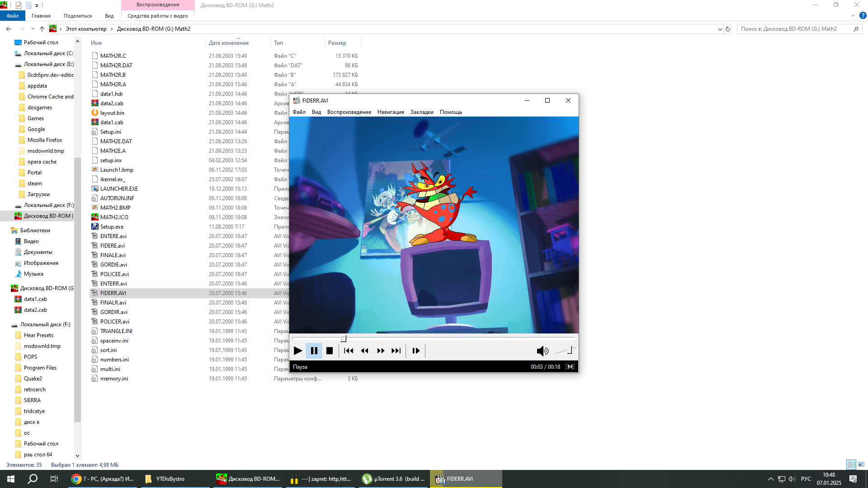This screenshot has width=868, height=488.
Task: Click the Explorer search input field
Action: (793, 29)
